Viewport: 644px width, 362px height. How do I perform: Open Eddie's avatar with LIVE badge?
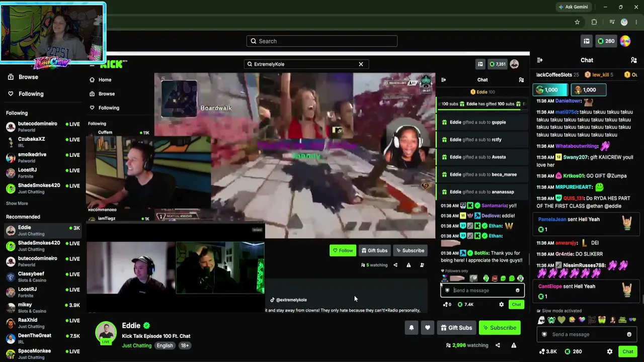(106, 333)
